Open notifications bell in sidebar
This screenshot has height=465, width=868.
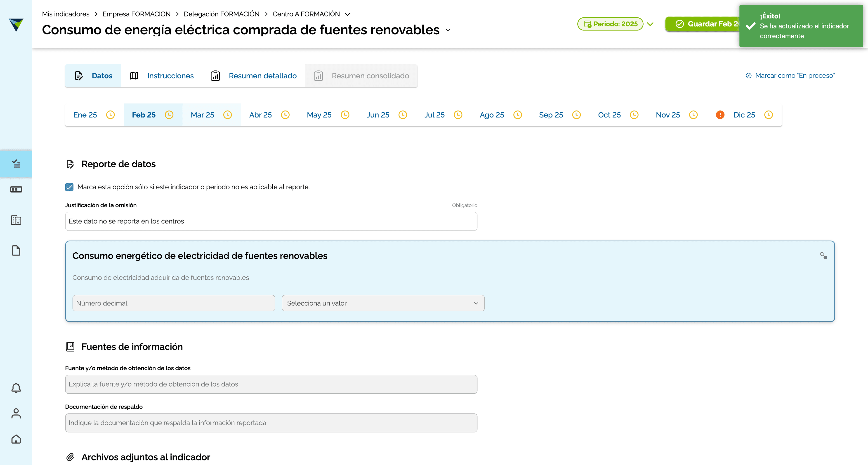pyautogui.click(x=16, y=388)
